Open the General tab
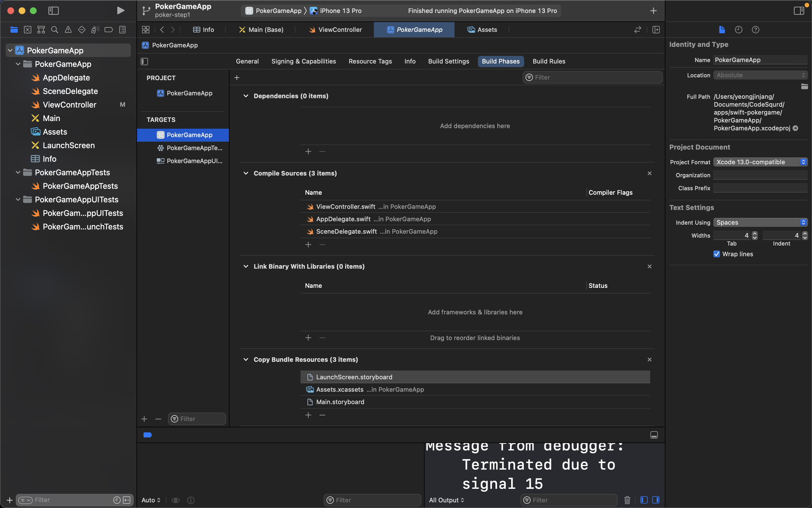 pos(247,61)
